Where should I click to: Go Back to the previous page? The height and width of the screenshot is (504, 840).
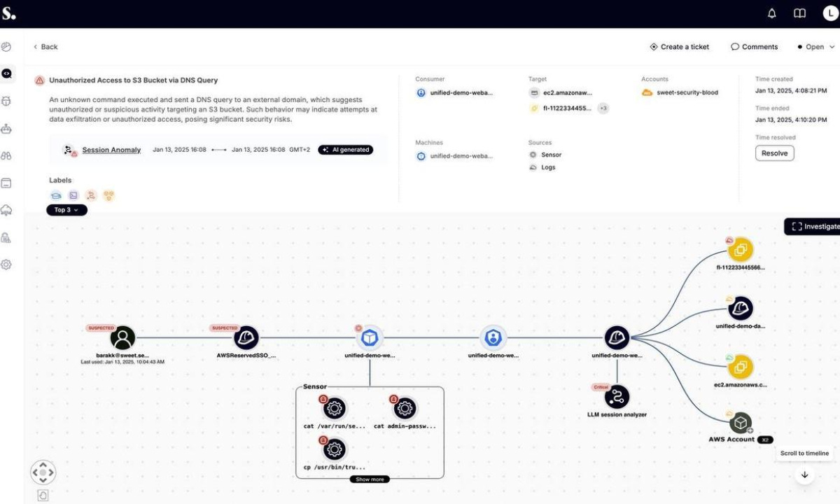click(45, 47)
